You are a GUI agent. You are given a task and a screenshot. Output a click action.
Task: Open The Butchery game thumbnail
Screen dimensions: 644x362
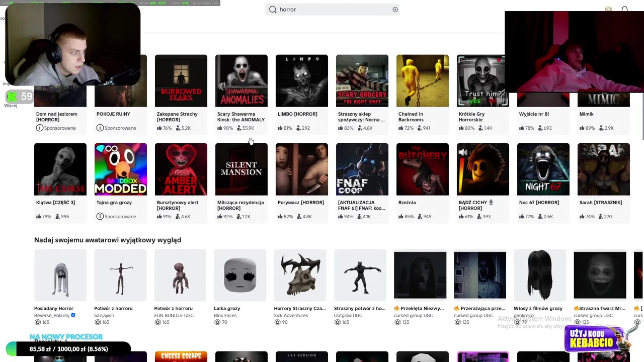423,169
